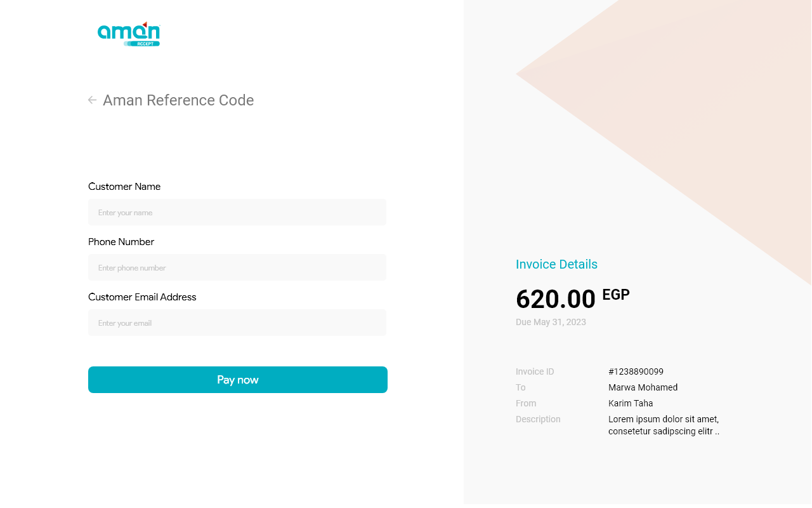The width and height of the screenshot is (812, 508).
Task: Click invoice number #1238890099
Action: click(636, 371)
